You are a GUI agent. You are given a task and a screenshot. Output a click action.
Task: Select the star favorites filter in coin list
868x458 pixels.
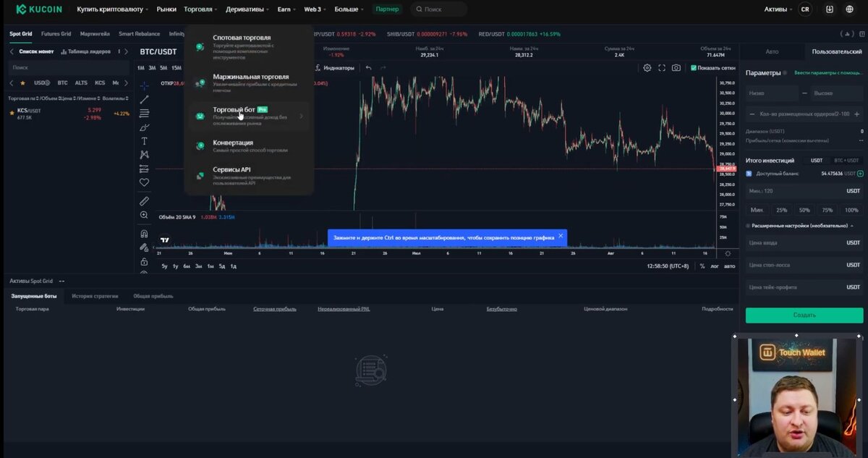point(22,83)
